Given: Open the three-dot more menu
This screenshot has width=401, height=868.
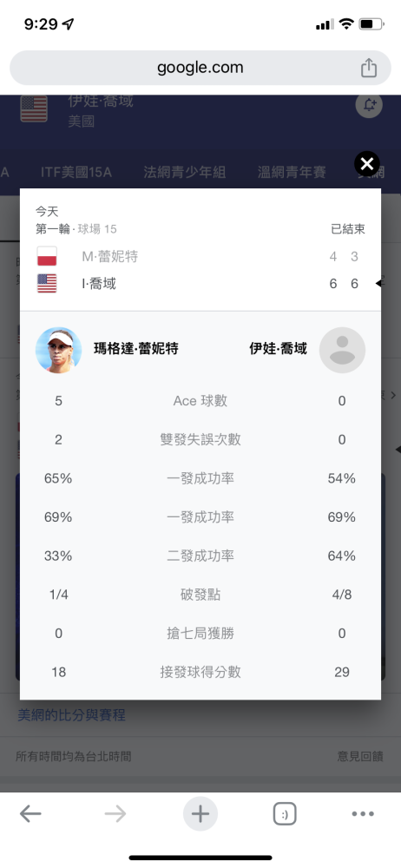Looking at the screenshot, I should tap(363, 814).
